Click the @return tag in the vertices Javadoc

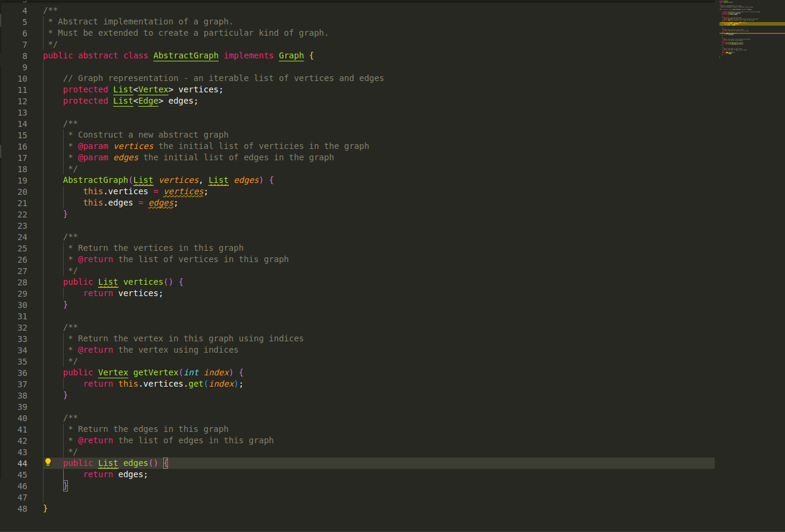click(95, 259)
